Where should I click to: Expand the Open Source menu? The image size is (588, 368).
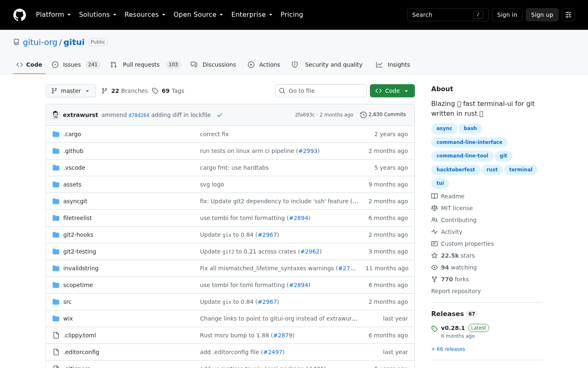(198, 15)
